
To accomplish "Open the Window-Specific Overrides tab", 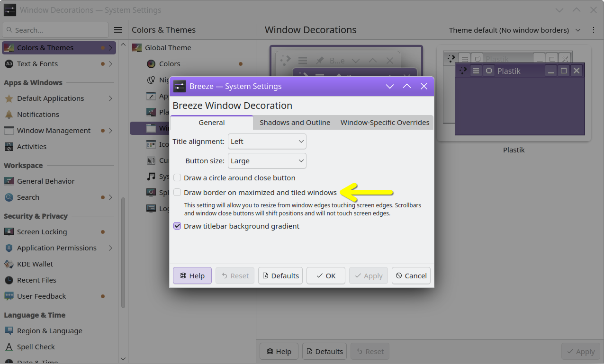I will point(385,123).
